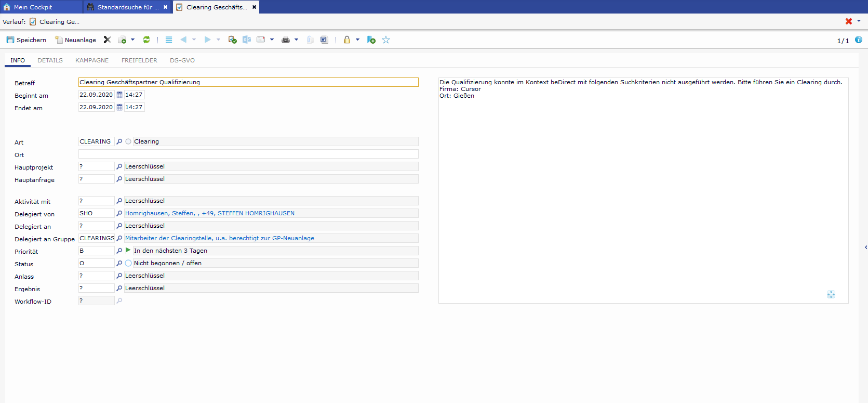868x403 pixels.
Task: Add to favorites with star icon
Action: (x=386, y=40)
